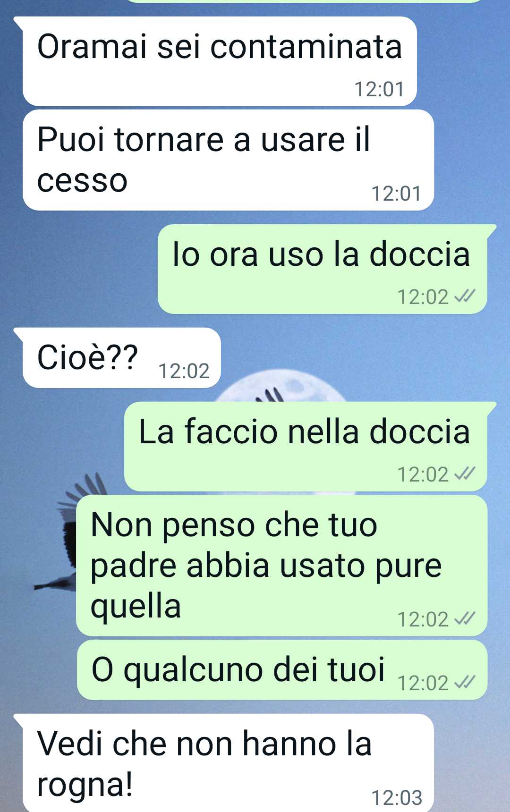The width and height of the screenshot is (510, 812).
Task: Tap the 12:02 timestamp next to "Cioè??"
Action: 184,371
